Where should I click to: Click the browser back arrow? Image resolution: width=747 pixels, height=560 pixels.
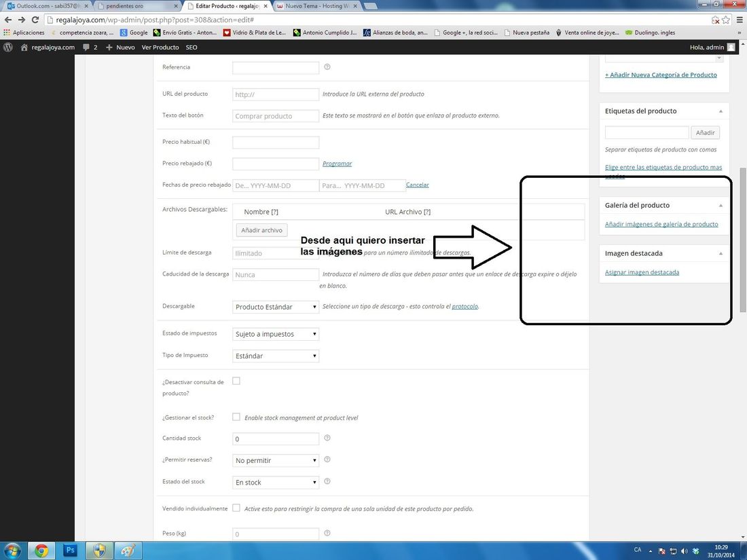coord(7,20)
